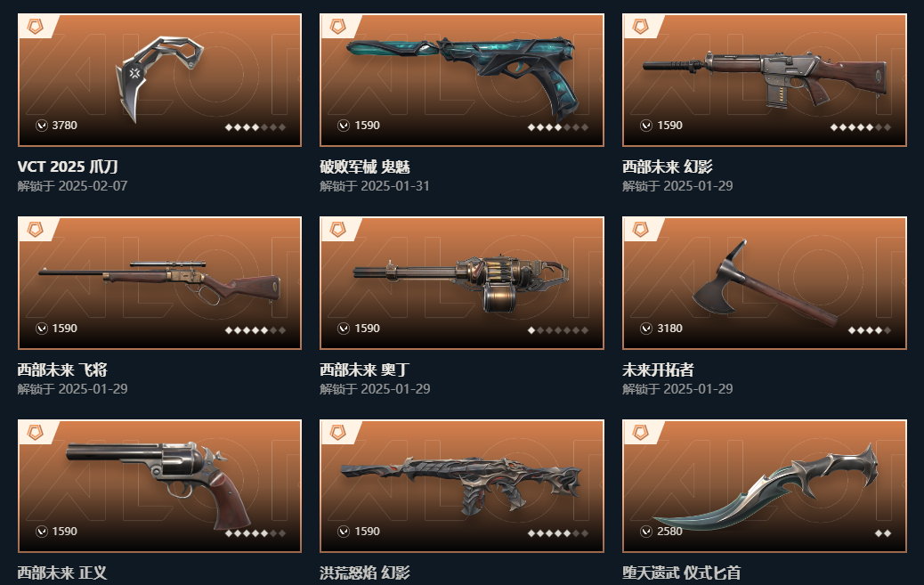Choose the 西部未来 飞将 rifle card

coord(159,283)
